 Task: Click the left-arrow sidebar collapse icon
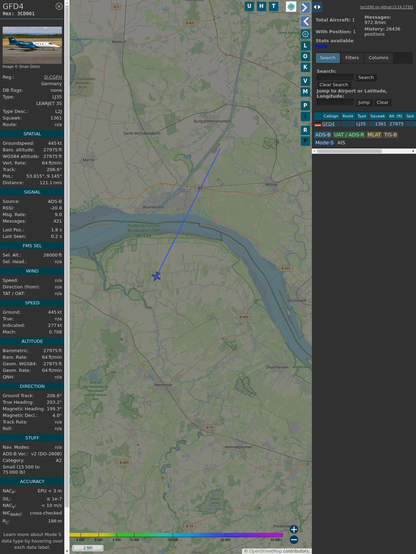[305, 22]
